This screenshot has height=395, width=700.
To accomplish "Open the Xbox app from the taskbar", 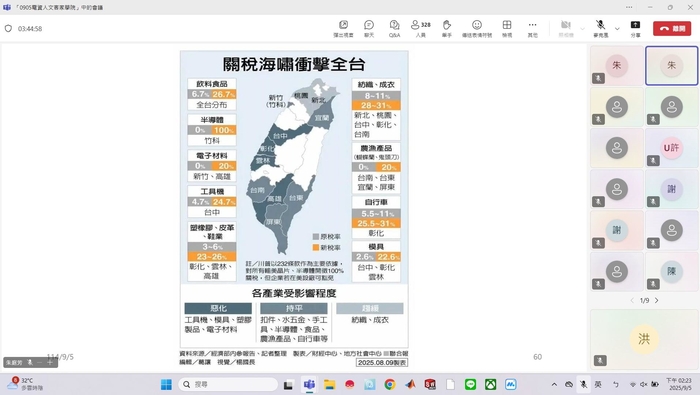I will 491,384.
